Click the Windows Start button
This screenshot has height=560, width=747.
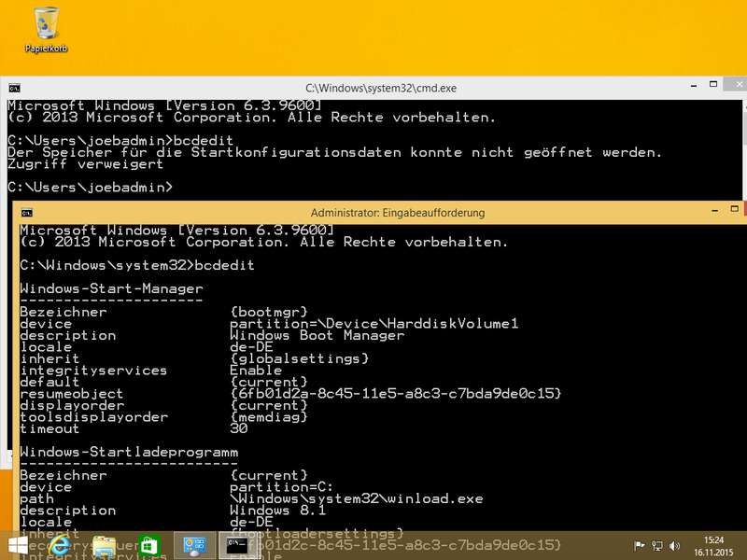[18, 545]
